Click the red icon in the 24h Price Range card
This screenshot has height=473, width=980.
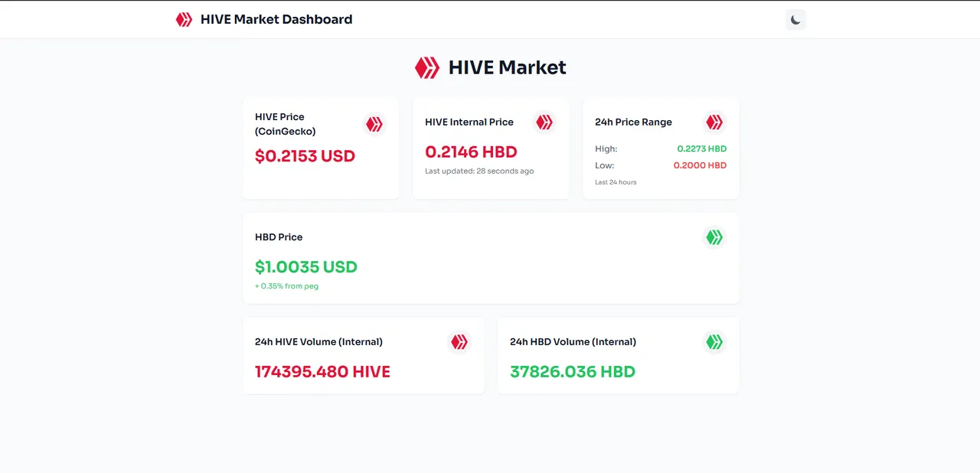click(x=714, y=122)
